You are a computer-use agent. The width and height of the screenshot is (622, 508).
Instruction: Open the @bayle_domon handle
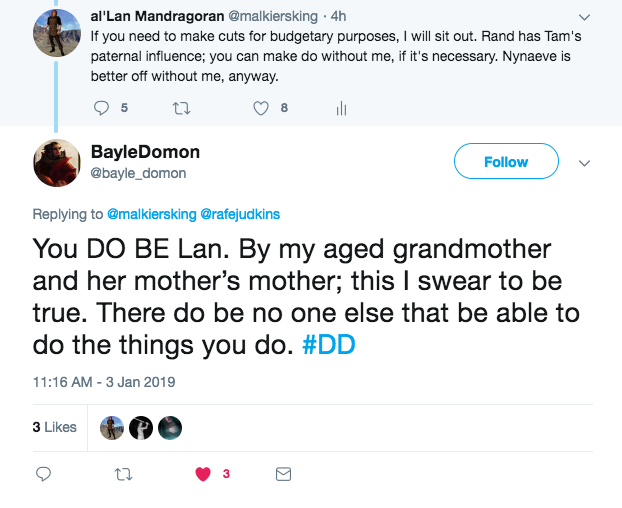click(145, 173)
